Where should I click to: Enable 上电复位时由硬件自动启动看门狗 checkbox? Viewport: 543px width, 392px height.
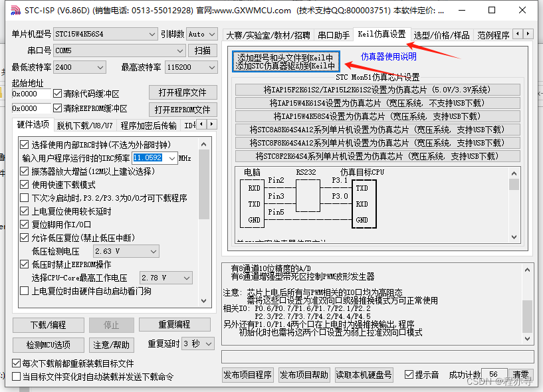[24, 291]
